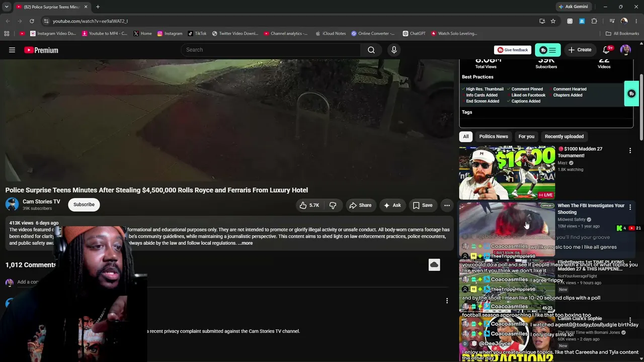The width and height of the screenshot is (644, 362).
Task: Open the Youtube to MP4 bookmark
Action: [104, 34]
